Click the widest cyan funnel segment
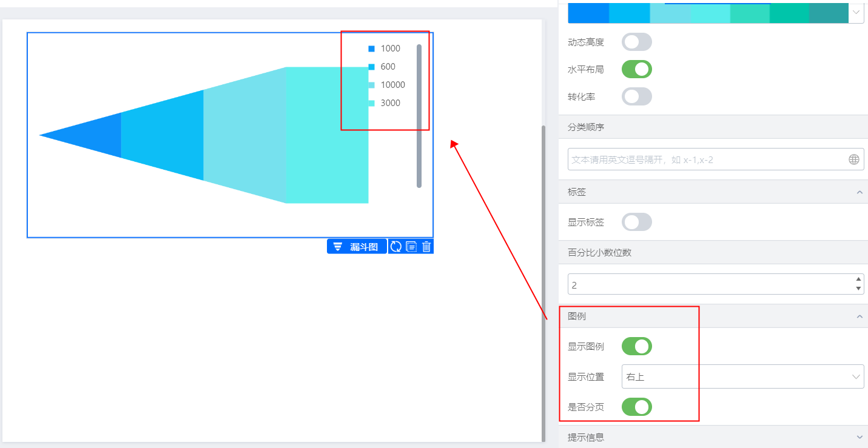This screenshot has height=448, width=868. (x=327, y=135)
